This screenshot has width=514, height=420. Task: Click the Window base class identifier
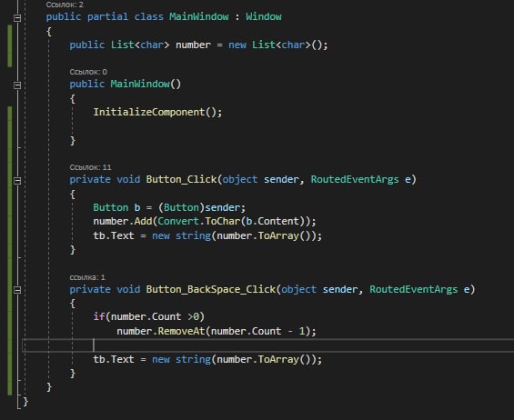264,16
